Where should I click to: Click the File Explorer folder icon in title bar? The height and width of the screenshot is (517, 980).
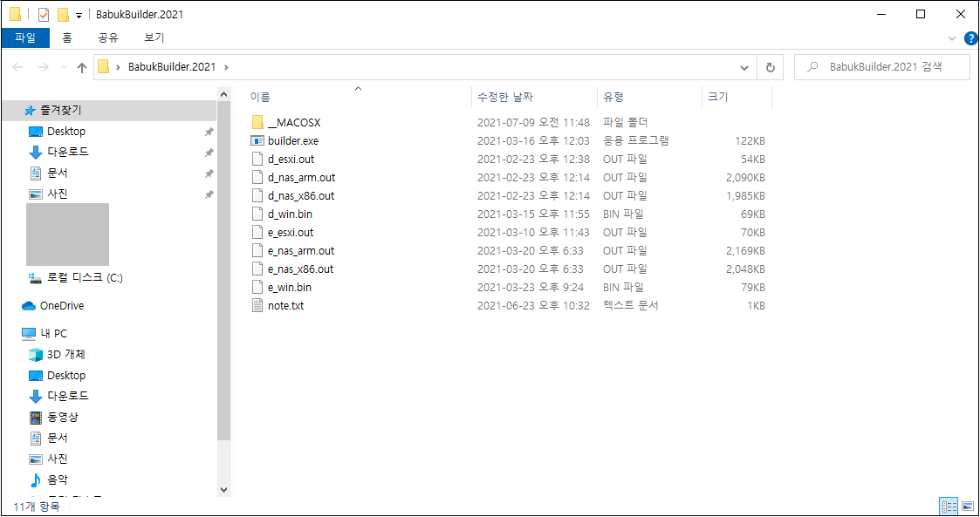[x=15, y=14]
